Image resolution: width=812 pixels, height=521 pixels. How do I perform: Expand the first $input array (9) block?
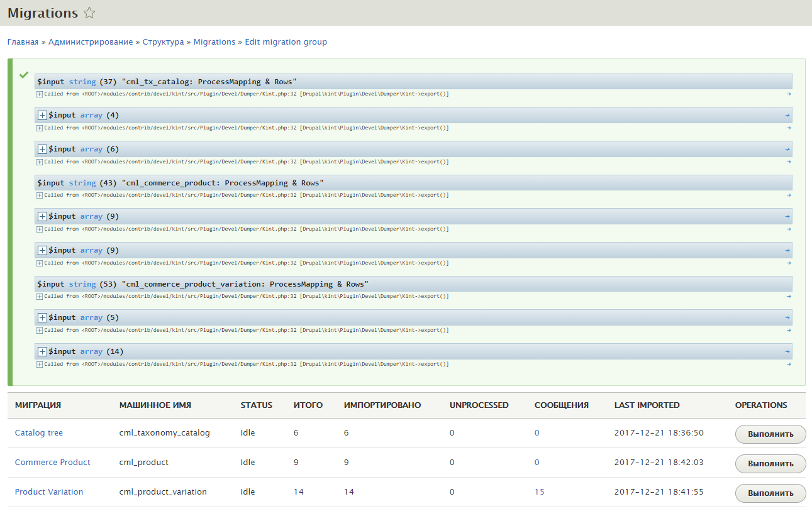pos(42,216)
